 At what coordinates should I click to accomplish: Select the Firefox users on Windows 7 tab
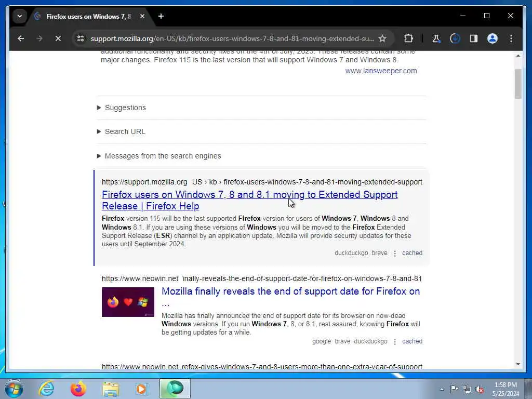[x=89, y=16]
